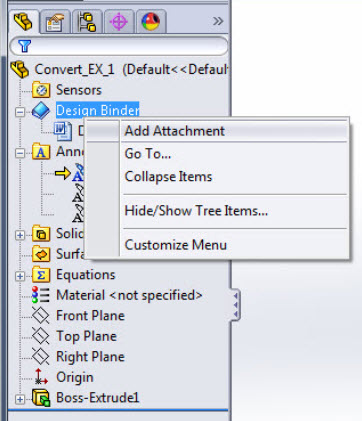
Task: Switch to the PropertyManager tab
Action: pyautogui.click(x=55, y=22)
